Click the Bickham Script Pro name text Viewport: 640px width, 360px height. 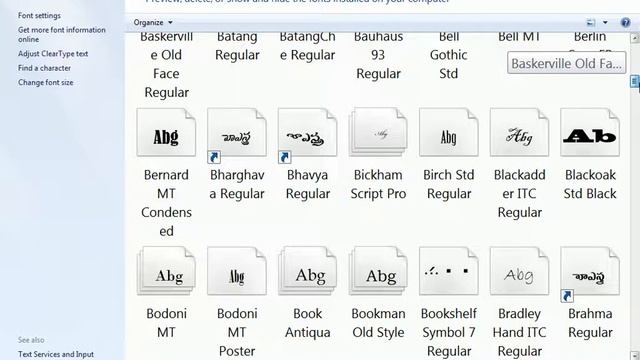pos(378,184)
